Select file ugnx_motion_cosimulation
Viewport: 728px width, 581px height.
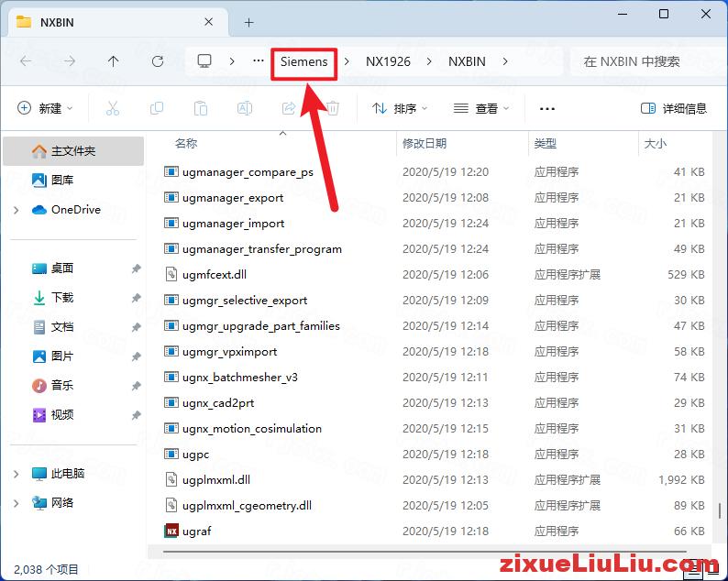point(252,429)
